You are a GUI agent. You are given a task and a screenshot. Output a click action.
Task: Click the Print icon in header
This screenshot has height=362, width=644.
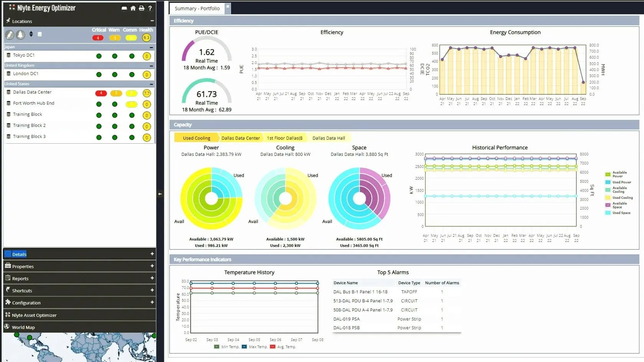(141, 8)
